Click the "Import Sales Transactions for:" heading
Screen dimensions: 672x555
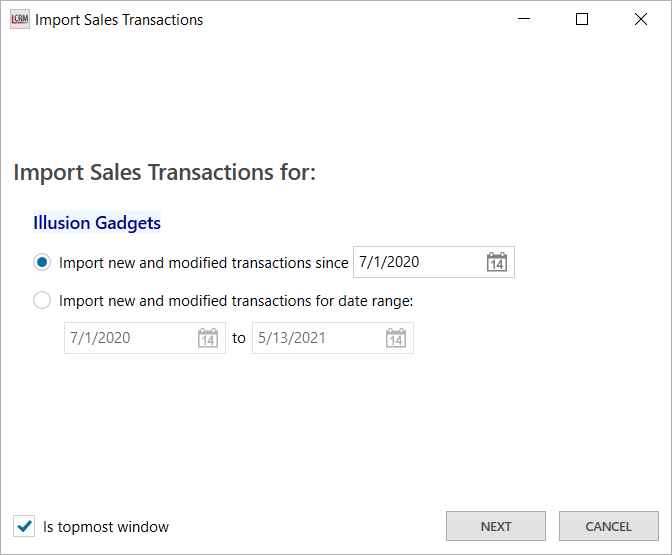point(164,172)
